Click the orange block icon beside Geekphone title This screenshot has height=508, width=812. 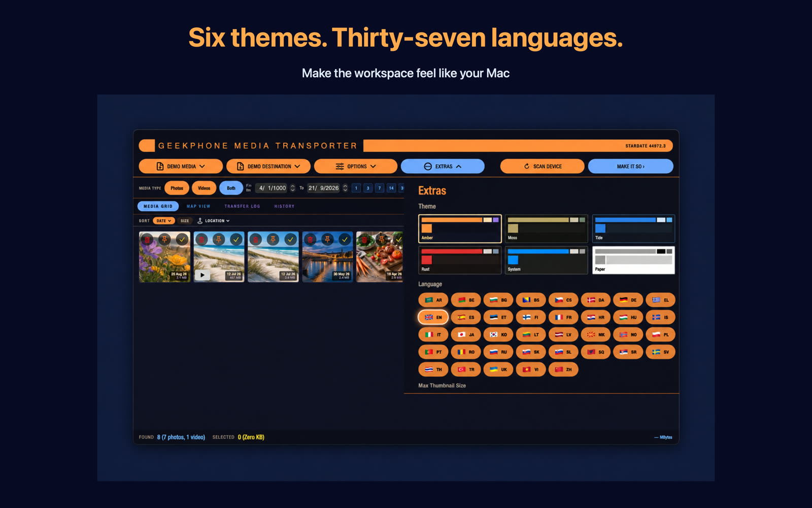click(147, 146)
